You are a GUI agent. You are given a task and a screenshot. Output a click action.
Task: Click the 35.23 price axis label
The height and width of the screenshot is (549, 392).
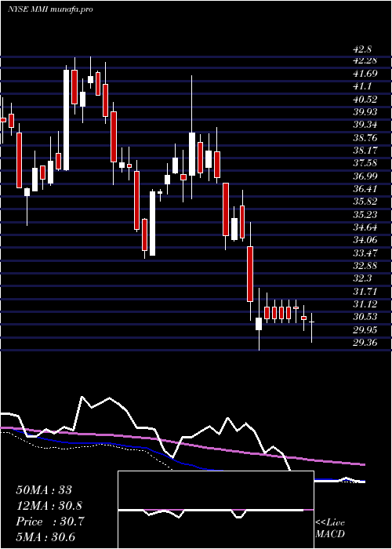(x=365, y=215)
